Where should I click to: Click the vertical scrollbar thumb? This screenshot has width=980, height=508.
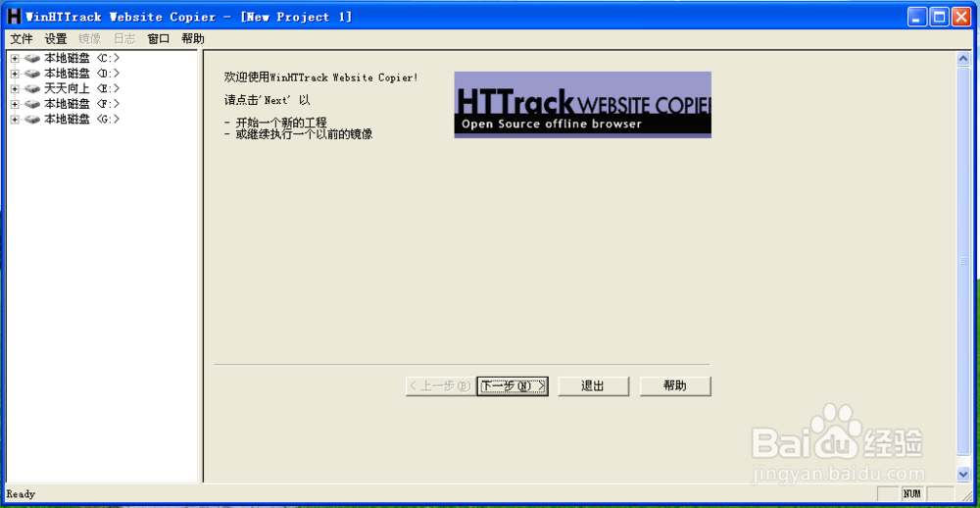(x=963, y=260)
